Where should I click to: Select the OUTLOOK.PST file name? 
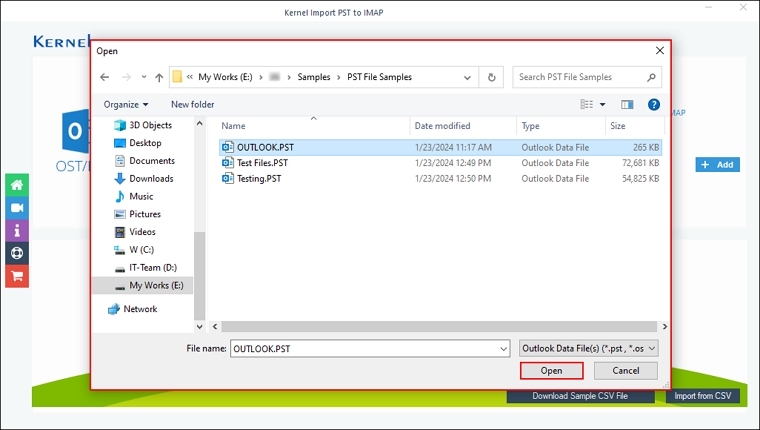(x=265, y=147)
